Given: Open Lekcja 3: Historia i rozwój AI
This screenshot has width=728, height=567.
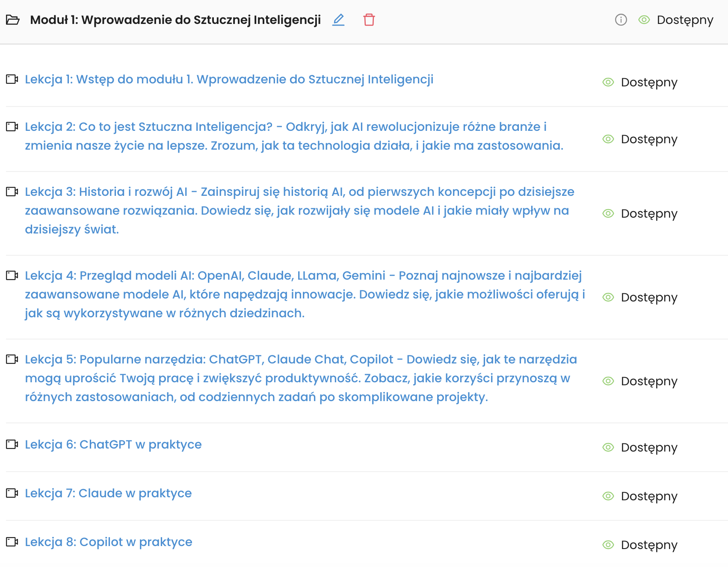Looking at the screenshot, I should click(x=299, y=210).
